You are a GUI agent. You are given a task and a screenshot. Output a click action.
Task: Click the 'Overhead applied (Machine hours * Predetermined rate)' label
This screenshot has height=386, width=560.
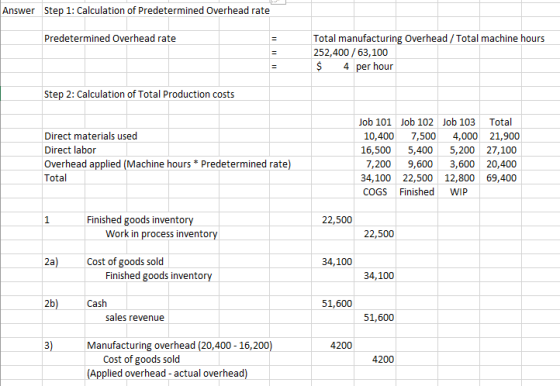168,164
